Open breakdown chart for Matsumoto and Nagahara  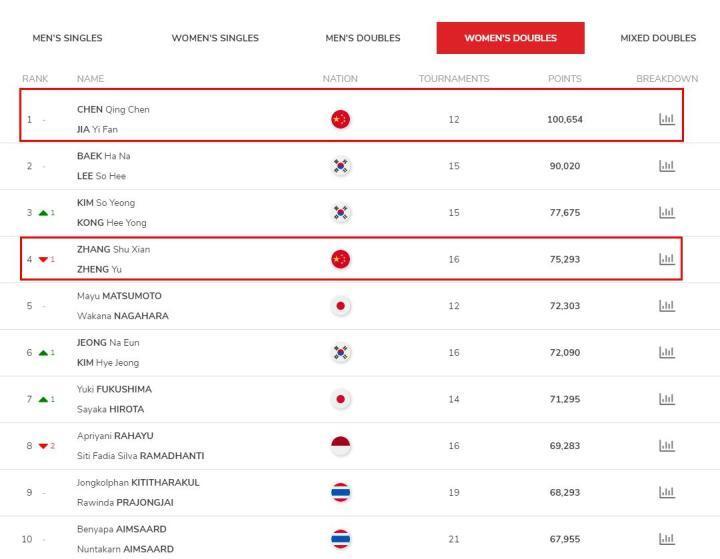coord(666,306)
